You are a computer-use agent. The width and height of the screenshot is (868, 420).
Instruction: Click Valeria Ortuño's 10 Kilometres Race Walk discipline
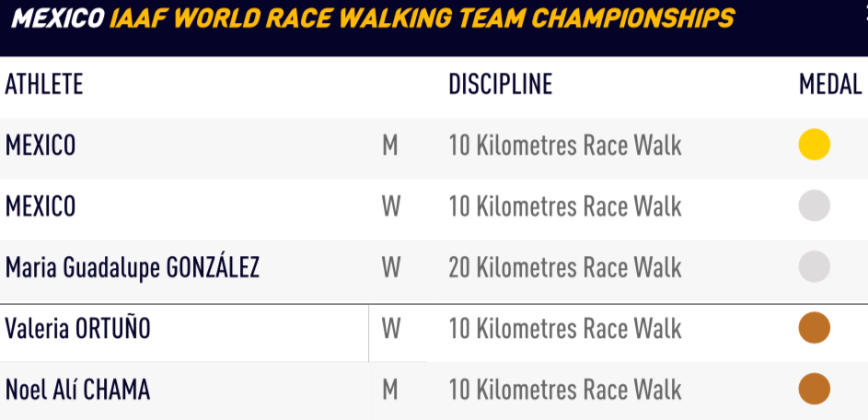click(565, 329)
